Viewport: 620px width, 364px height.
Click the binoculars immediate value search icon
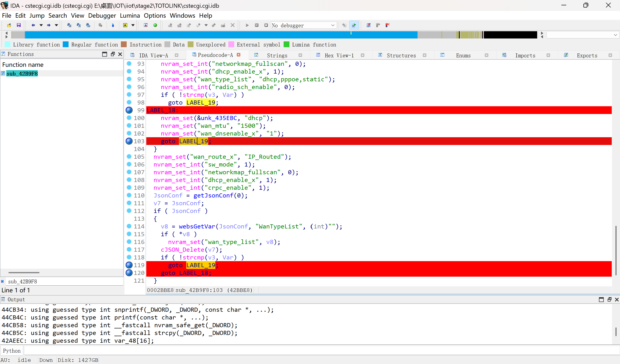69,25
